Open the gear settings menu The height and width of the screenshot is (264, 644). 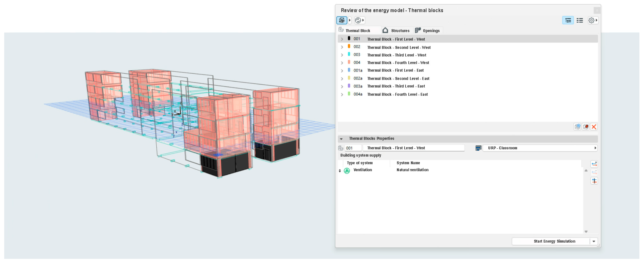click(592, 20)
